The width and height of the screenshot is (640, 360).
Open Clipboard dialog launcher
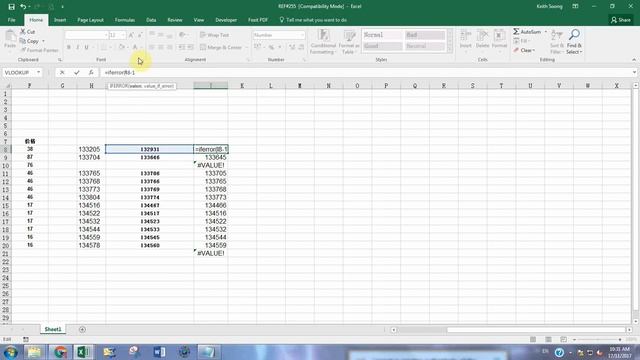pos(60,60)
